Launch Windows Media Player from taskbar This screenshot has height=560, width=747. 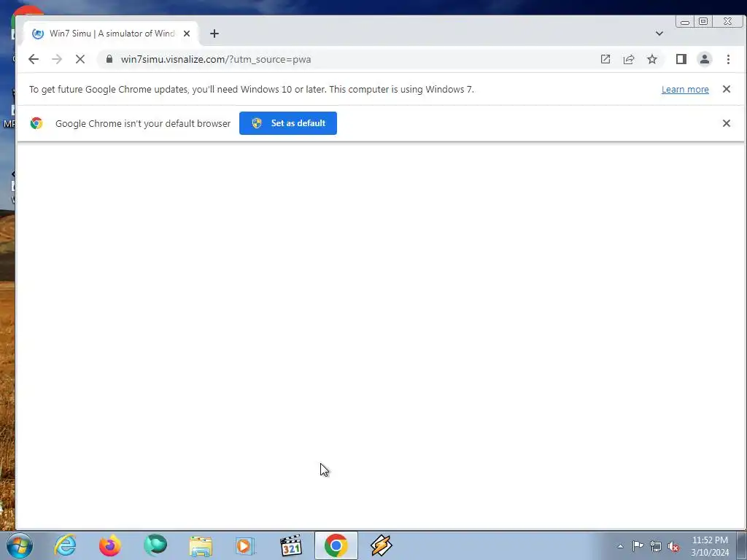(x=245, y=545)
